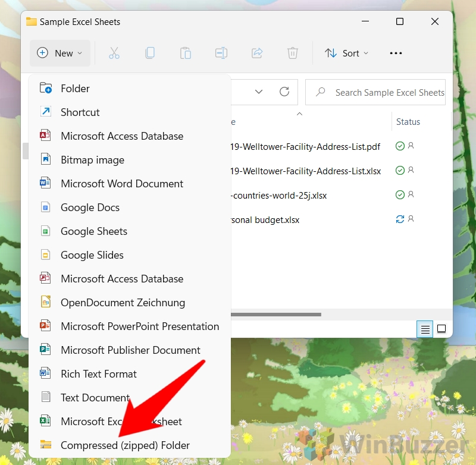Click the Copy icon in the toolbar

[150, 53]
